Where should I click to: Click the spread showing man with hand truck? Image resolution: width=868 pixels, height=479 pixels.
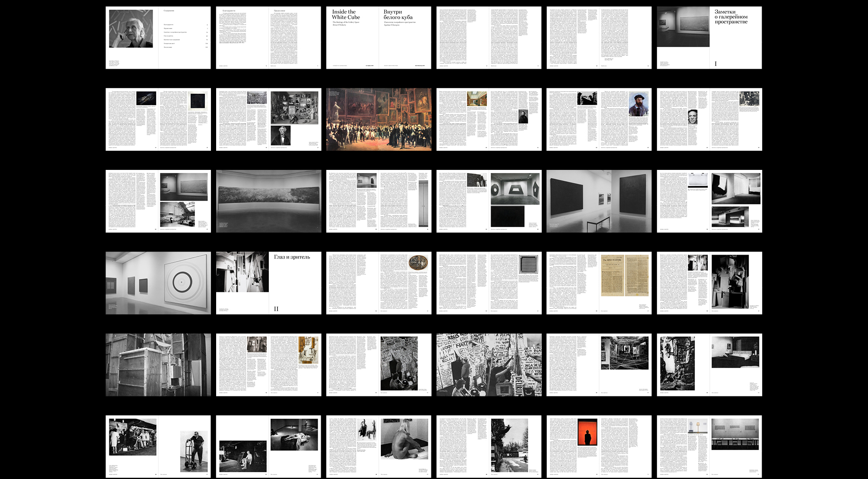[x=158, y=447]
